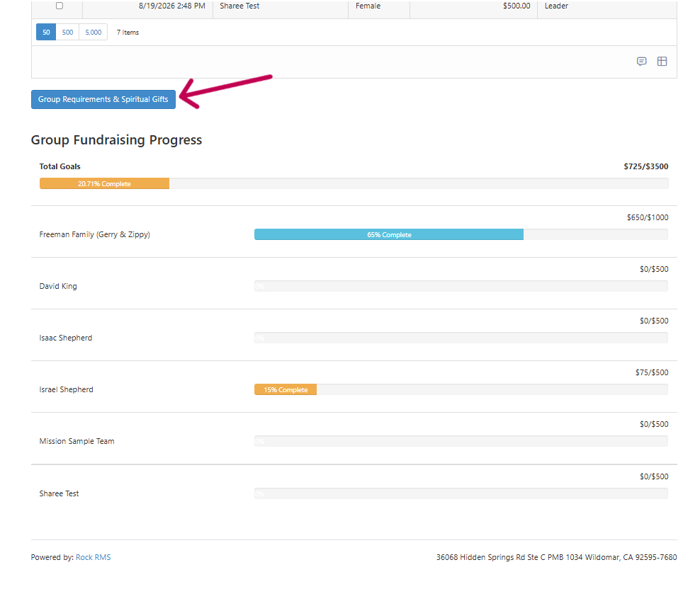This screenshot has width=700, height=589.
Task: Click the David King empty progress bar
Action: [461, 286]
